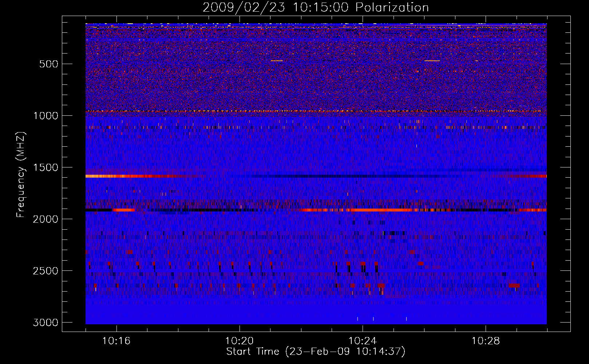589x364 pixels.
Task: Select the 2000 frequency tick label
Action: point(46,219)
